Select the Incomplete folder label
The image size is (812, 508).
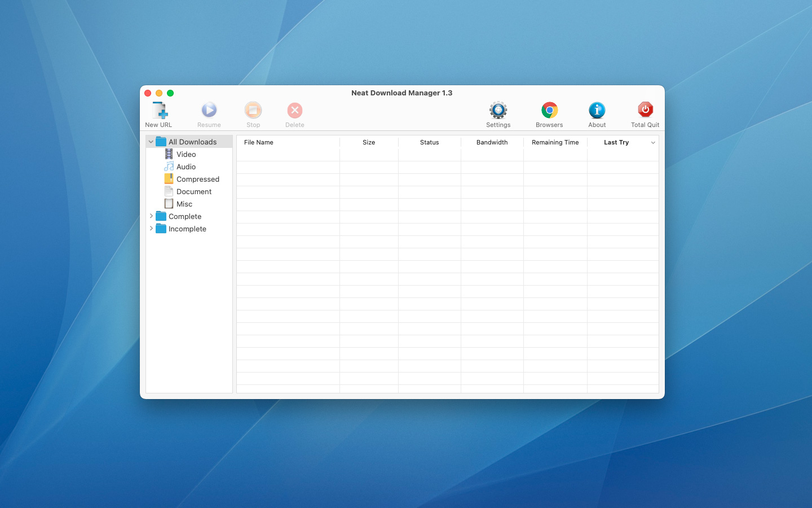(x=187, y=229)
